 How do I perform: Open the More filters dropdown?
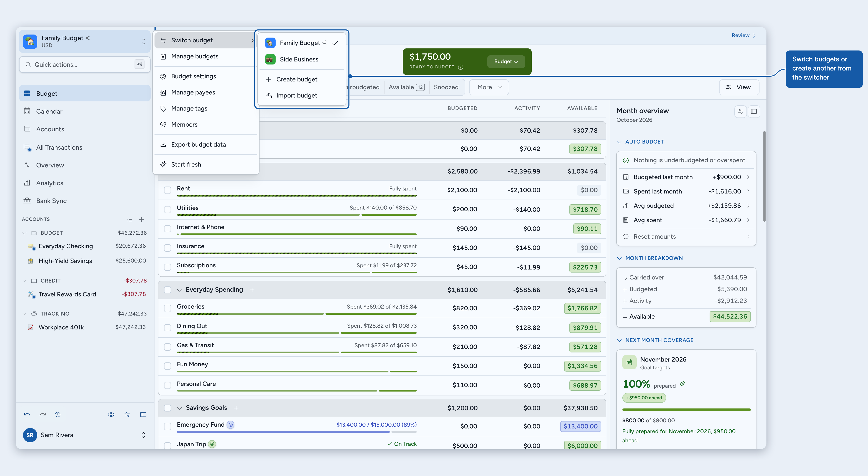coord(489,87)
